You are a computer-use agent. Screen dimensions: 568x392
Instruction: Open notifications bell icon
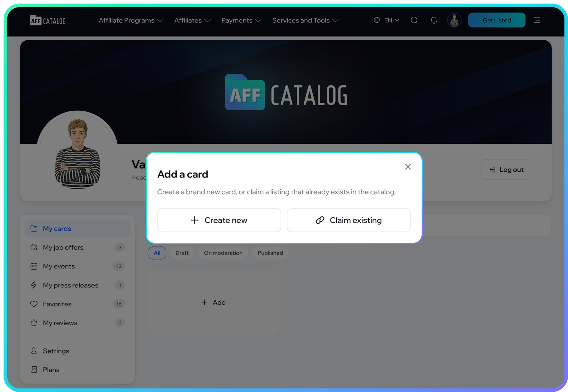click(x=434, y=20)
